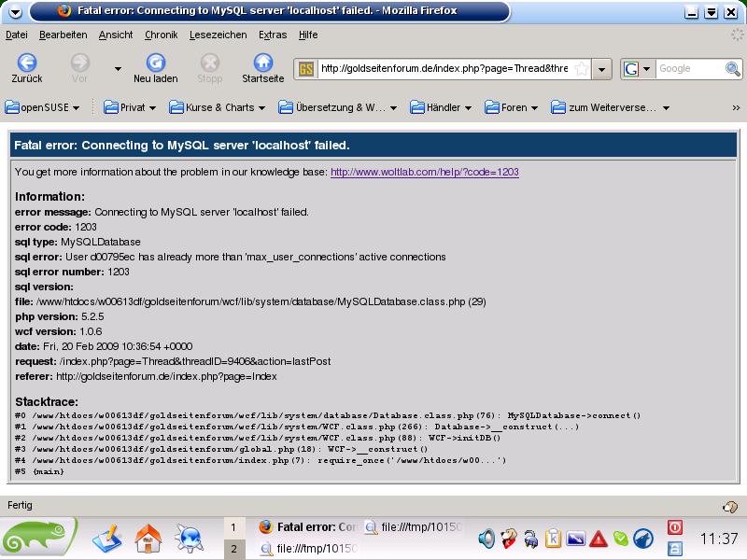
Task: Click the 'Stacktrace:' heading
Action: [x=47, y=401]
